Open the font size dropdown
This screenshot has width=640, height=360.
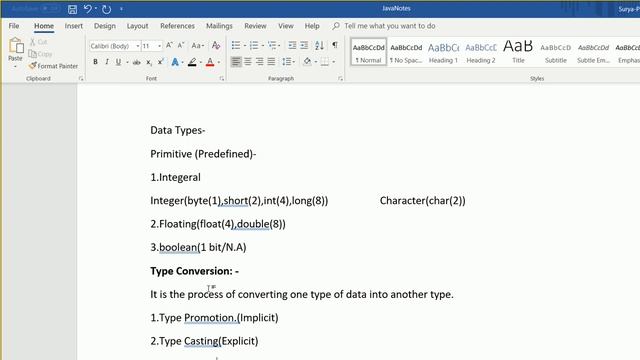click(x=160, y=46)
